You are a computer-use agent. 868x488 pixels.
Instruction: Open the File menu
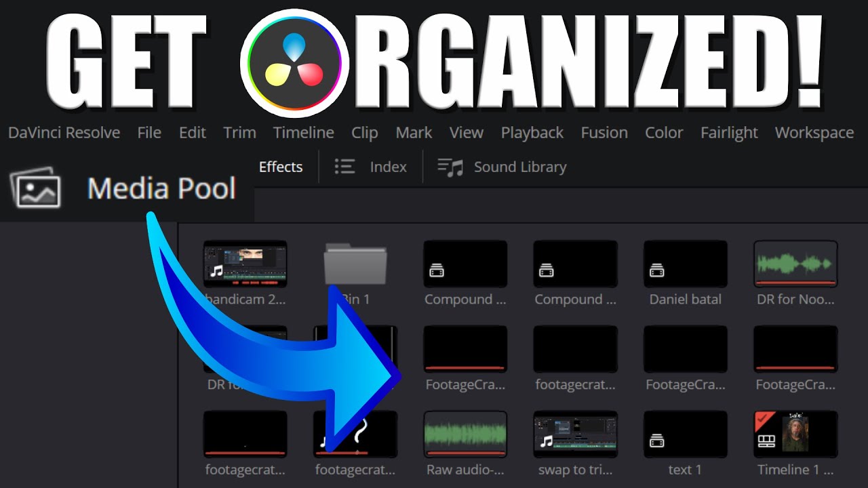tap(149, 132)
